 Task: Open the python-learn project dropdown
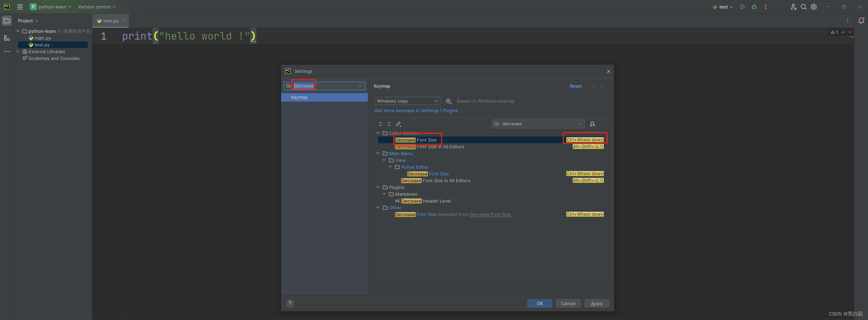coord(51,7)
